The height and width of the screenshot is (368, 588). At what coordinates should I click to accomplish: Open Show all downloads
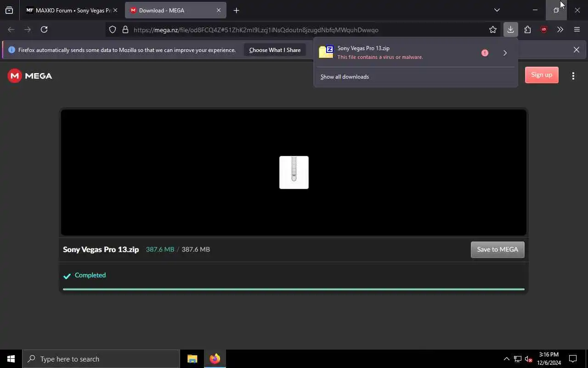tap(345, 77)
